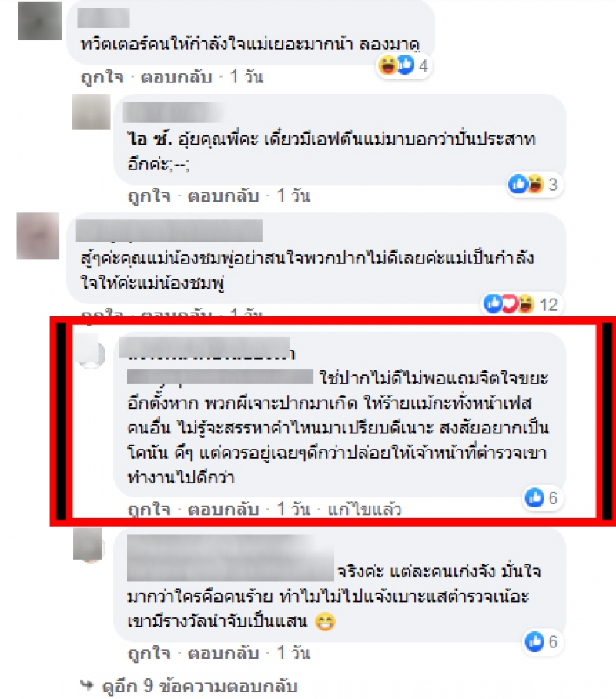Open avatar of the bottom reply commenter
616x699 pixels.
(x=88, y=543)
